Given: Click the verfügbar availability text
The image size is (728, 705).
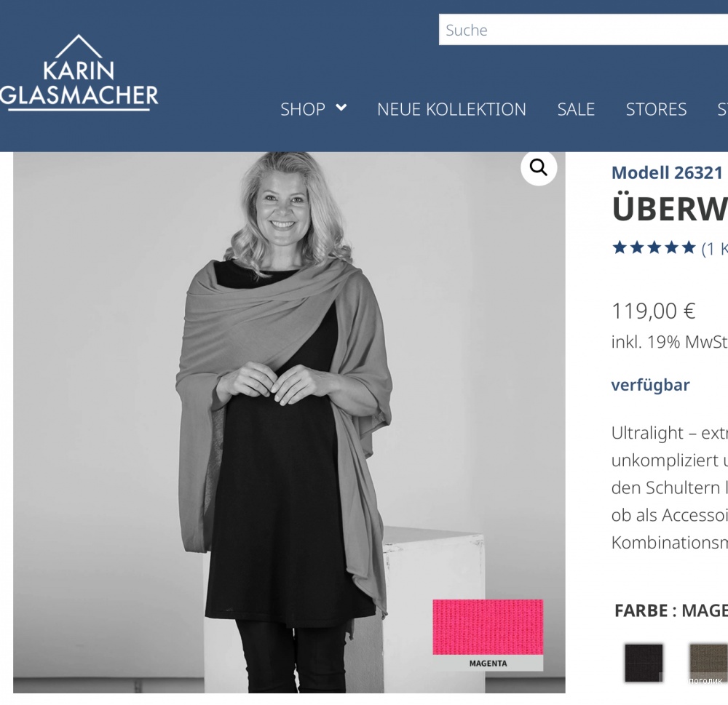Looking at the screenshot, I should click(650, 385).
